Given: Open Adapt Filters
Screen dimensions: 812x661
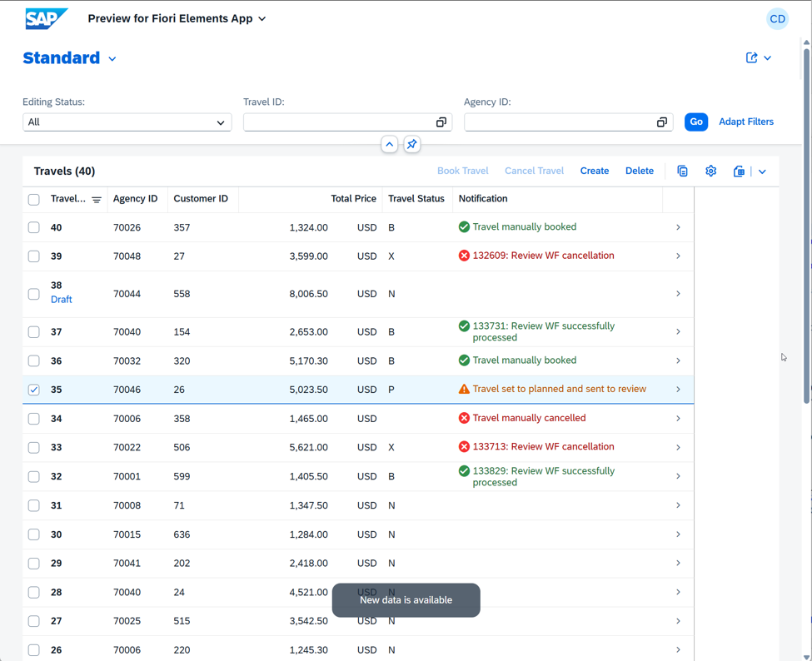Looking at the screenshot, I should pos(746,122).
